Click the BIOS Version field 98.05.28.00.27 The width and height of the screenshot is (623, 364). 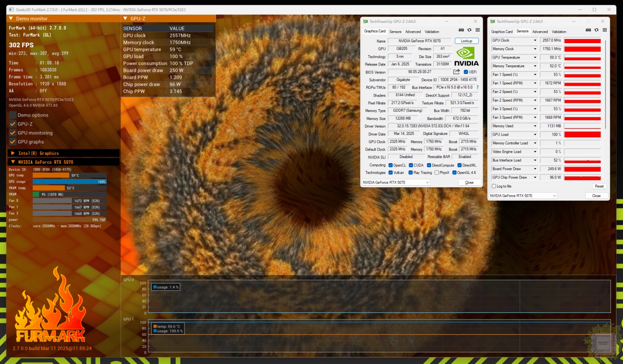419,72
